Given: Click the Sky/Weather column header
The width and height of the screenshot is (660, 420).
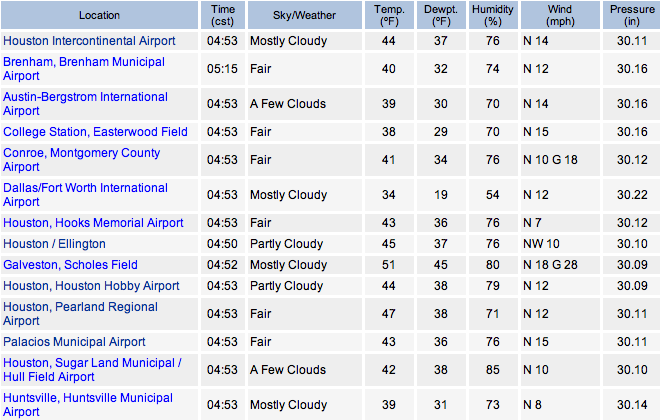Looking at the screenshot, I should pyautogui.click(x=304, y=16).
